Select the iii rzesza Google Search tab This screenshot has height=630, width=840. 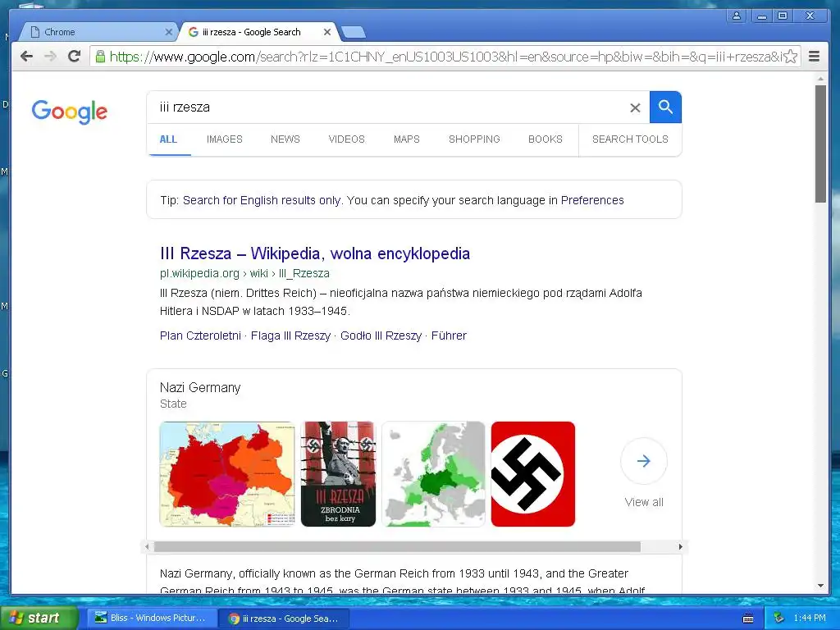[259, 32]
